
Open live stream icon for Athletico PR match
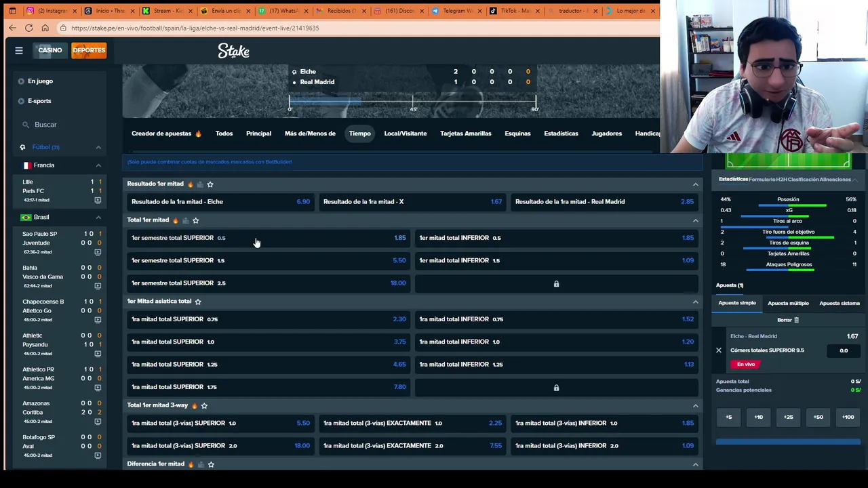pyautogui.click(x=98, y=388)
